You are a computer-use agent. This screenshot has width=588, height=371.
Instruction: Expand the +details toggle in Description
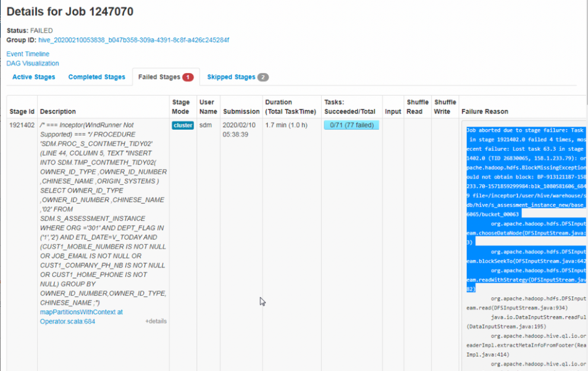pos(156,322)
